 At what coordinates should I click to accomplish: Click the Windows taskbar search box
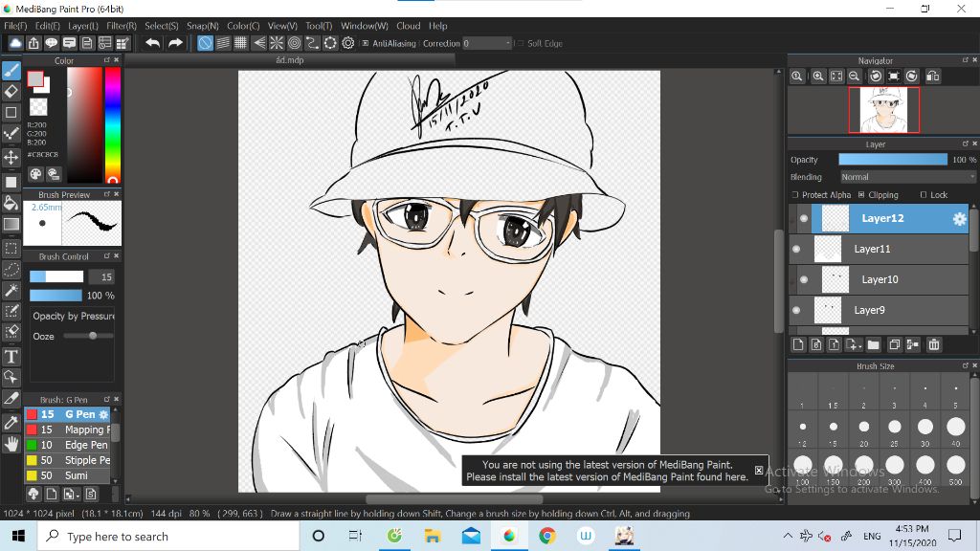[x=168, y=536]
